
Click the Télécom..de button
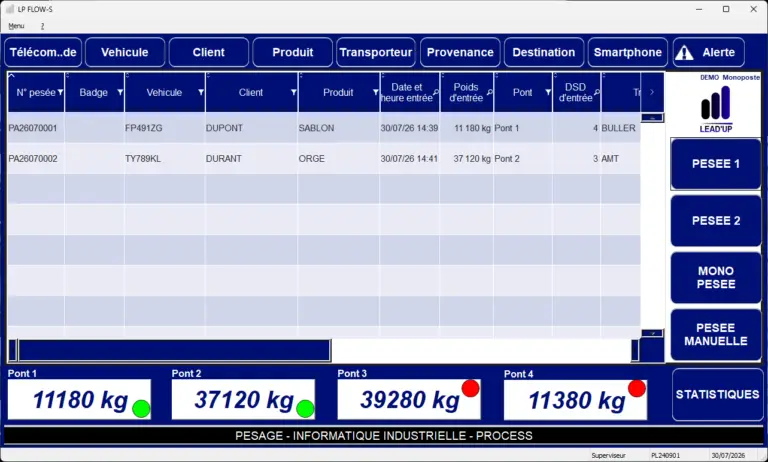[x=43, y=52]
